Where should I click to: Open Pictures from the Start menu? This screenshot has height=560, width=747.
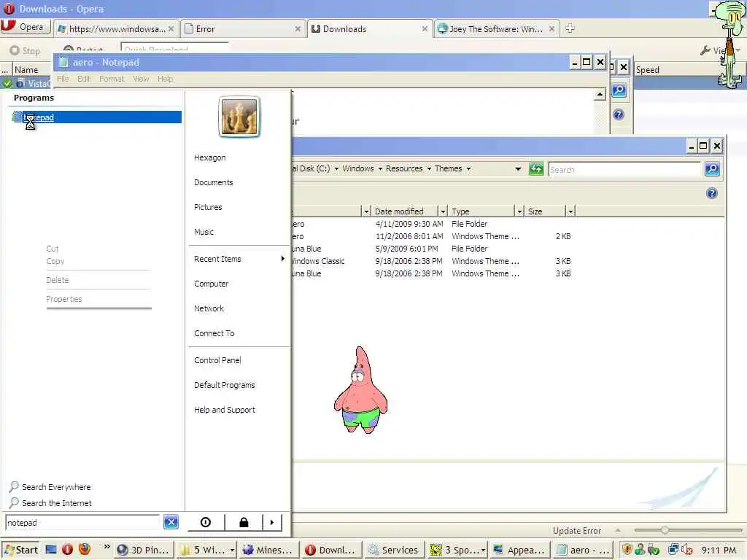208,207
